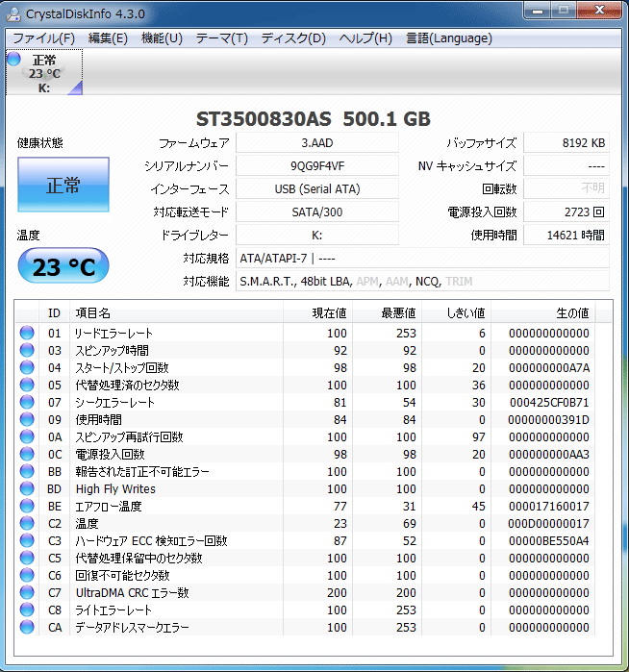Screen dimensions: 629x672
Task: Click the 最悪値 column header
Action: (388, 312)
